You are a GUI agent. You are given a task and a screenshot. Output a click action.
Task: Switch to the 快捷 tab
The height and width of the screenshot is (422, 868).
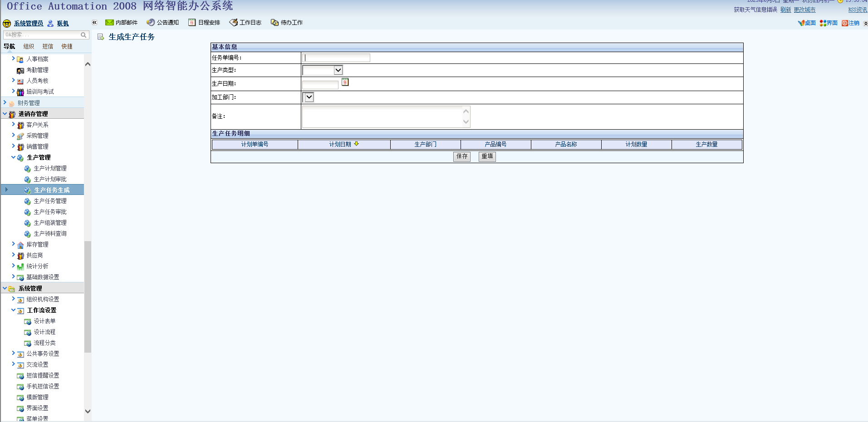tap(67, 46)
